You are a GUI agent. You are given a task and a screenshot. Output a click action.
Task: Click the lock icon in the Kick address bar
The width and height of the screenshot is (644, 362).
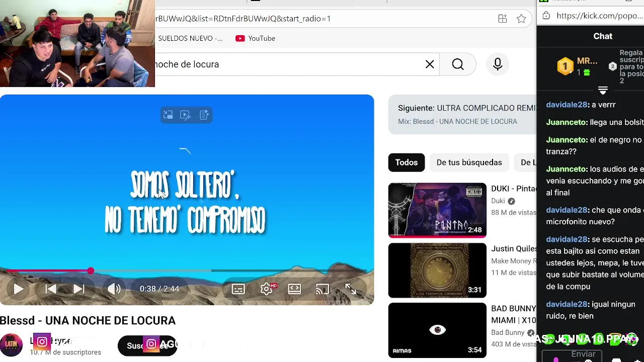pyautogui.click(x=546, y=16)
